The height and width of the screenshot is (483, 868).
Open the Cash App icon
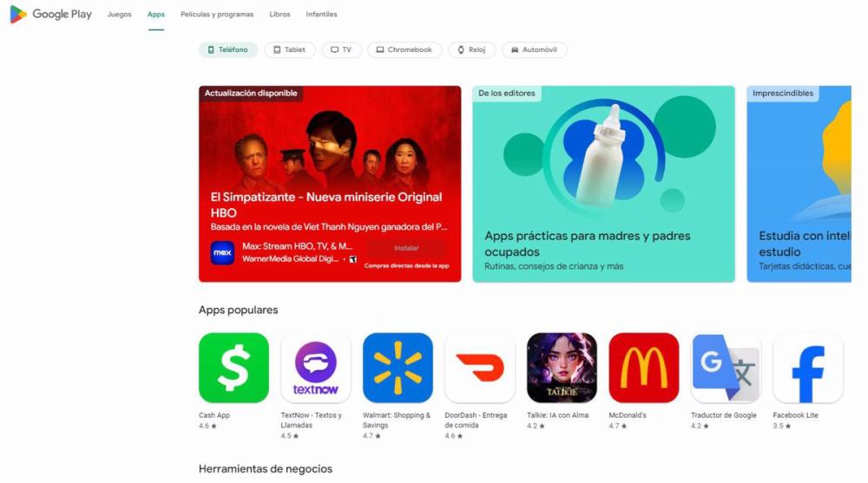(233, 368)
